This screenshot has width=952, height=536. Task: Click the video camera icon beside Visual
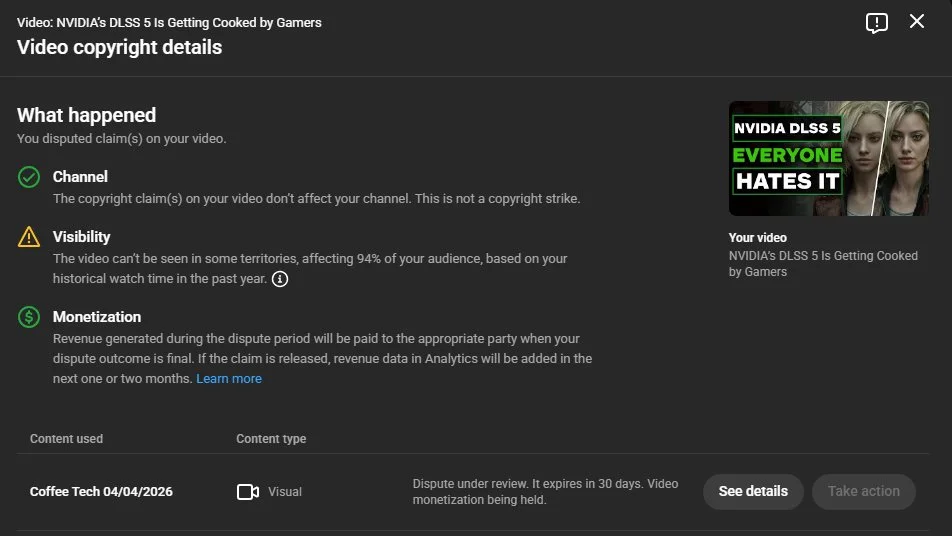(x=248, y=492)
